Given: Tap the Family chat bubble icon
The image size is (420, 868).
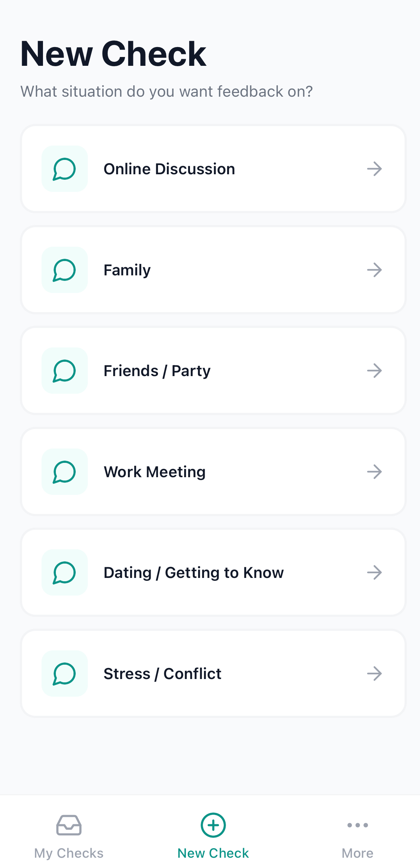Looking at the screenshot, I should point(65,270).
